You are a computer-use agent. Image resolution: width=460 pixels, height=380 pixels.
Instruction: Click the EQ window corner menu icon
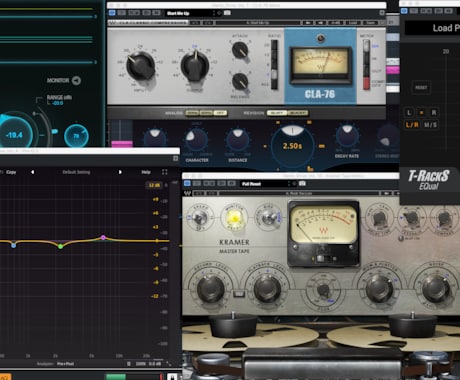point(175,159)
